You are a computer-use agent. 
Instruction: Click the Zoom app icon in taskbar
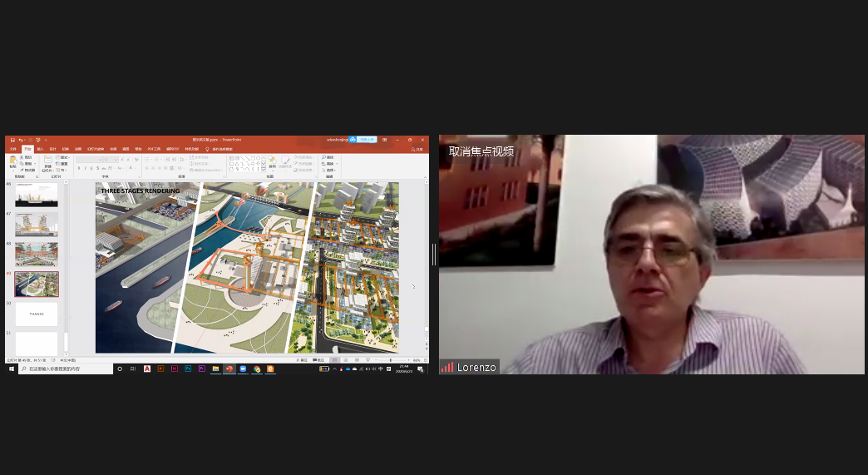coord(243,369)
